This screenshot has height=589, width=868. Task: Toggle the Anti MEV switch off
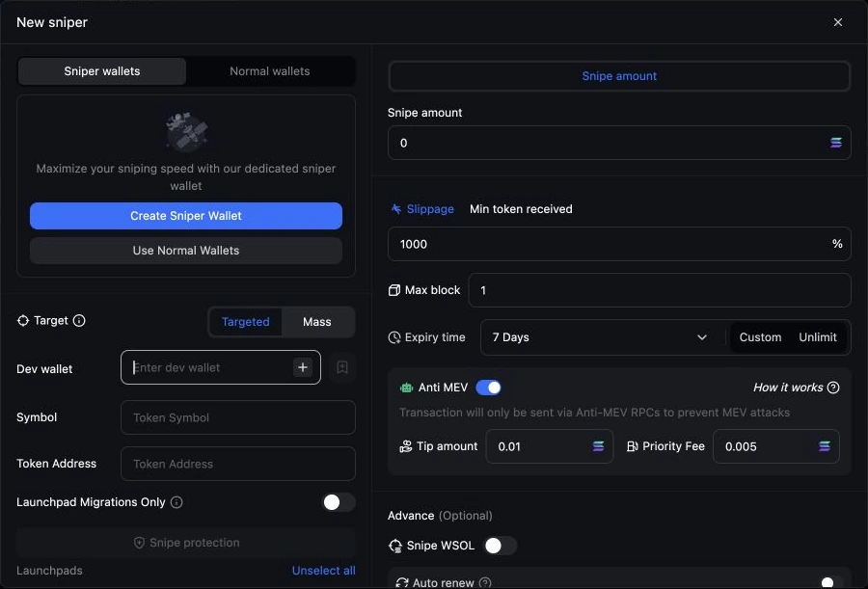(488, 388)
